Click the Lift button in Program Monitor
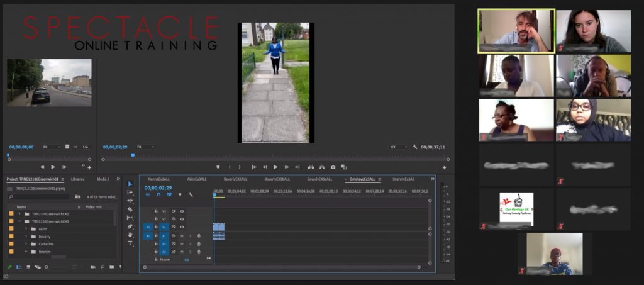Screen dimensions: 644x285 [x=311, y=167]
